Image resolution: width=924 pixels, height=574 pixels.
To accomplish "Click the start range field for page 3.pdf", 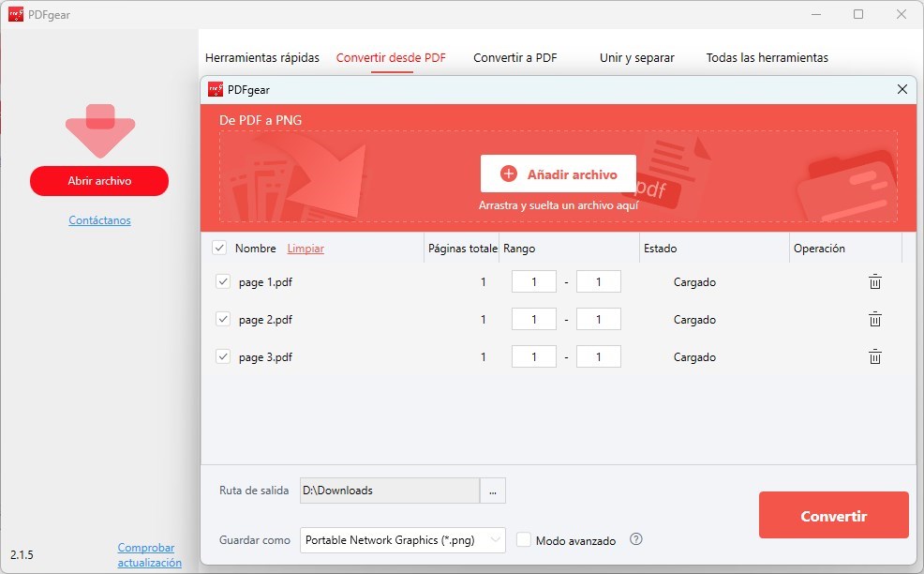I will tap(534, 357).
